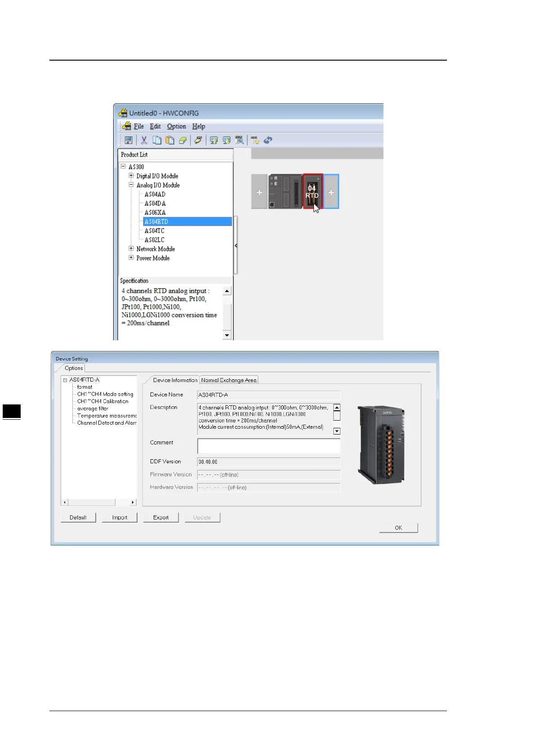Click OK in Device Setting dialog
This screenshot has height=756, width=535.
click(398, 527)
